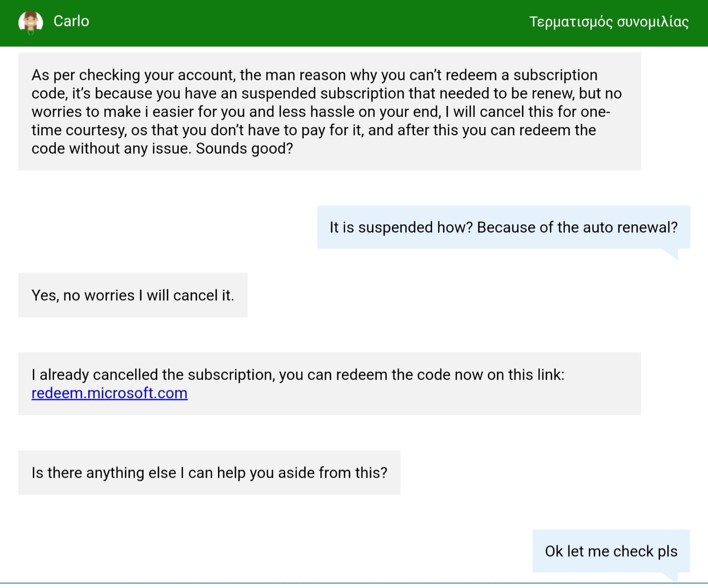Open the redeem.microsoft.com link

click(109, 393)
